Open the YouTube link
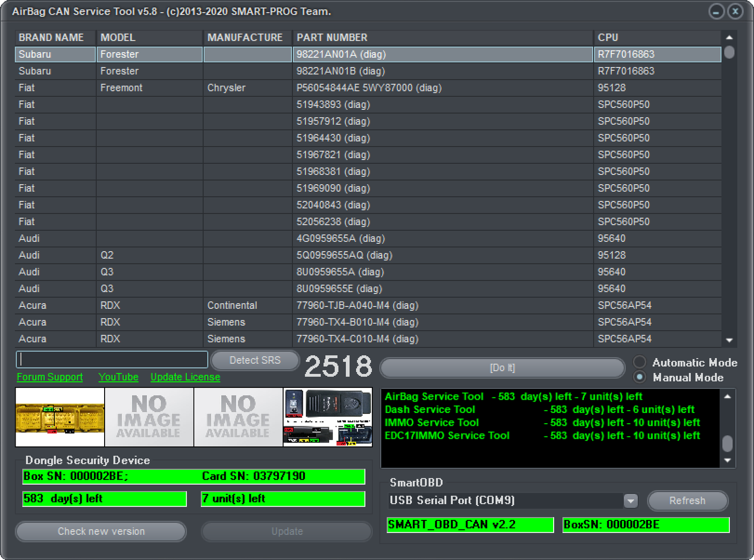The width and height of the screenshot is (754, 560). (118, 377)
